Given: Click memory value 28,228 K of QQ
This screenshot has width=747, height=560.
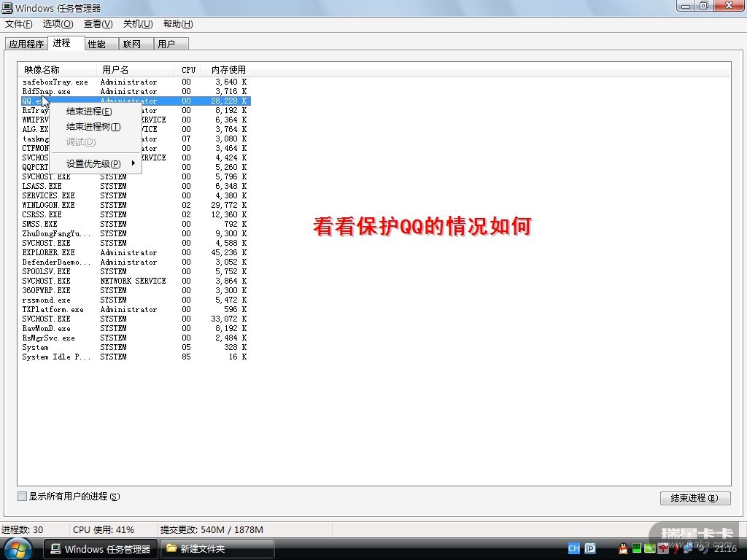Looking at the screenshot, I should pyautogui.click(x=228, y=101).
